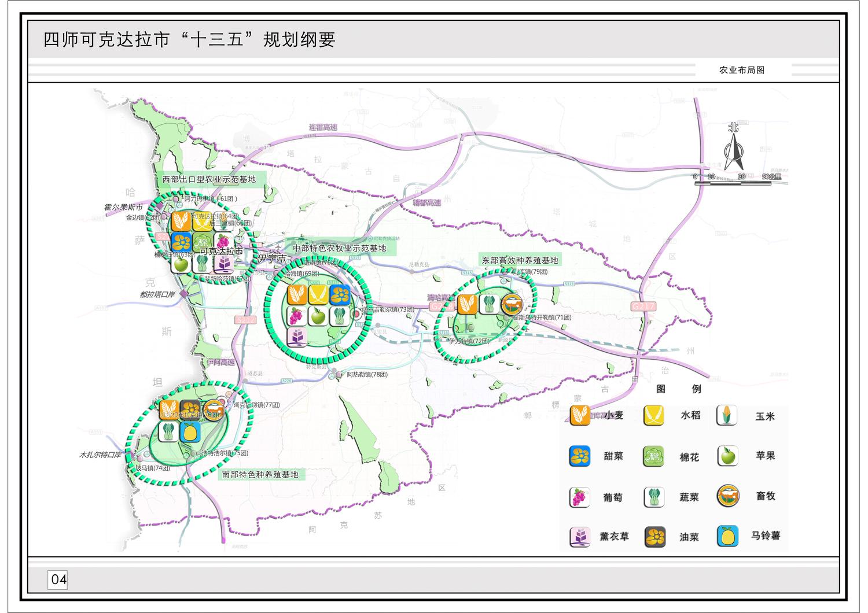This screenshot has width=868, height=613.
Task: Click the grape icon in the central cluster
Action: [x=297, y=316]
